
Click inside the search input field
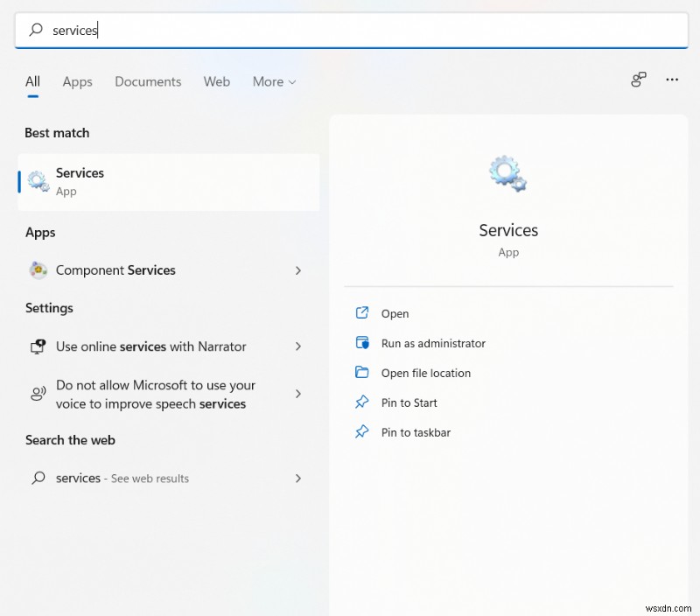(x=175, y=31)
